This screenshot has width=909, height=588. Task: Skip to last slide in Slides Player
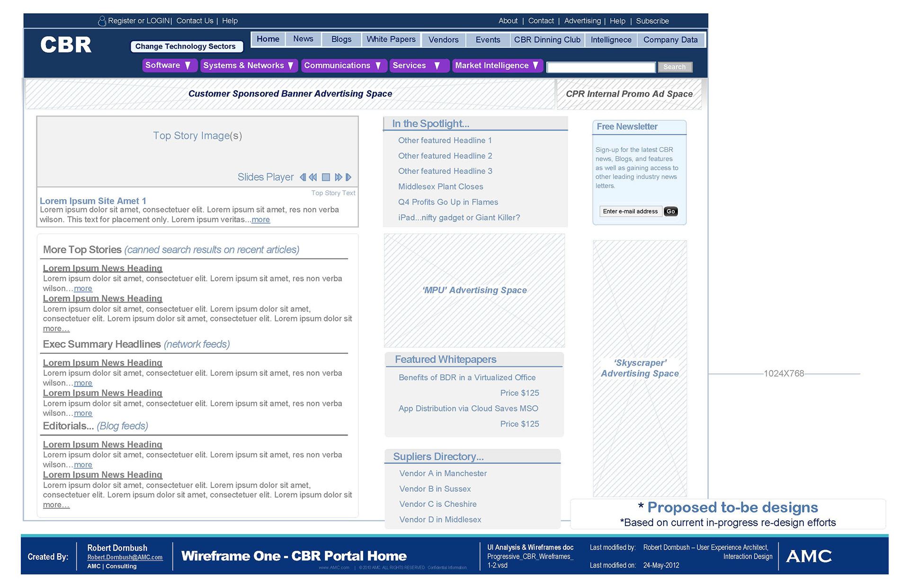point(349,177)
